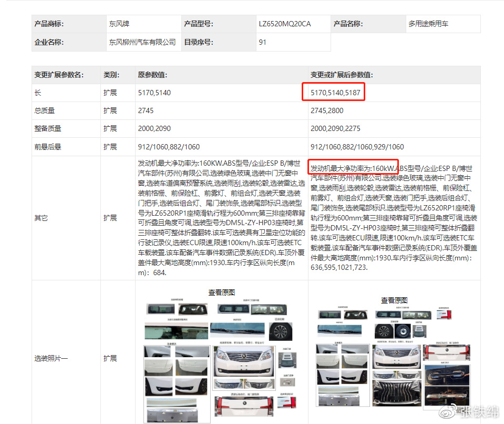Select the brand value 东风牌
The height and width of the screenshot is (424, 504).
[x=119, y=24]
